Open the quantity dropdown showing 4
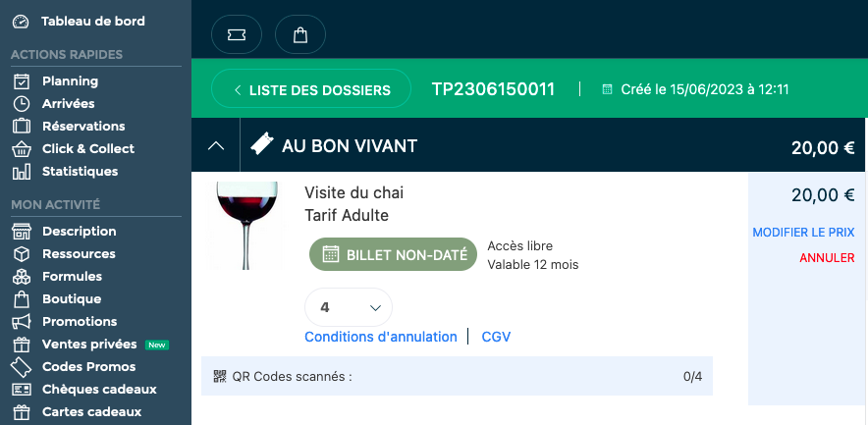The width and height of the screenshot is (868, 425). click(349, 307)
